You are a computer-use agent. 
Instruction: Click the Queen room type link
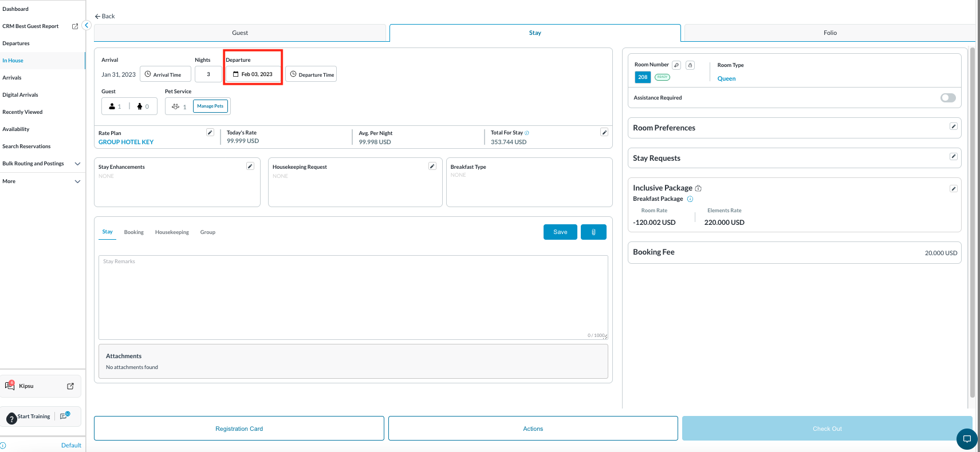click(x=726, y=79)
